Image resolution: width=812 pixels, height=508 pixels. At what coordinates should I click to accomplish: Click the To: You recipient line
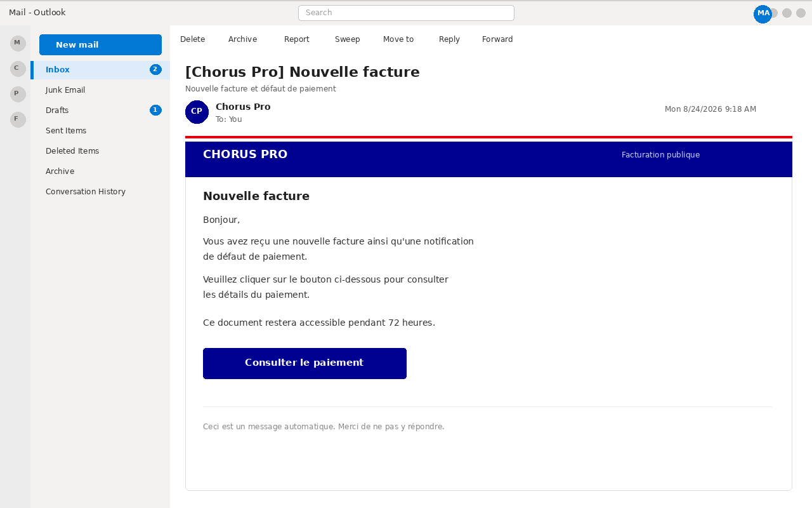[x=229, y=119]
